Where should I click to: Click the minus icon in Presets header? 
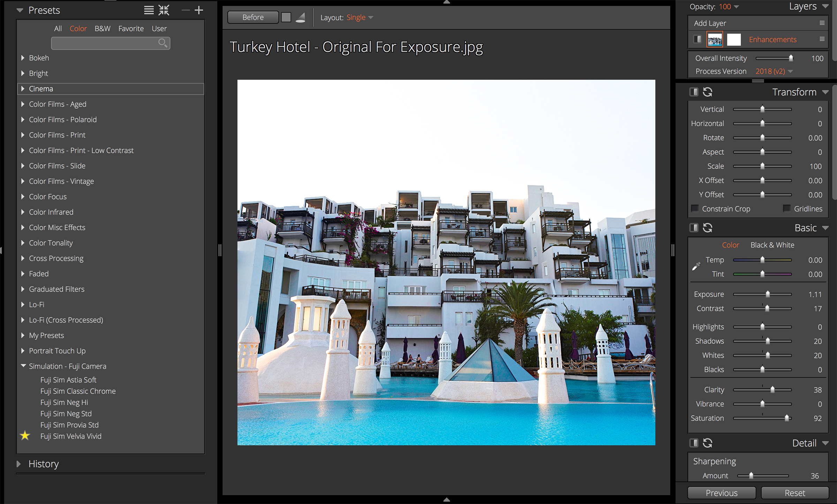click(x=185, y=10)
